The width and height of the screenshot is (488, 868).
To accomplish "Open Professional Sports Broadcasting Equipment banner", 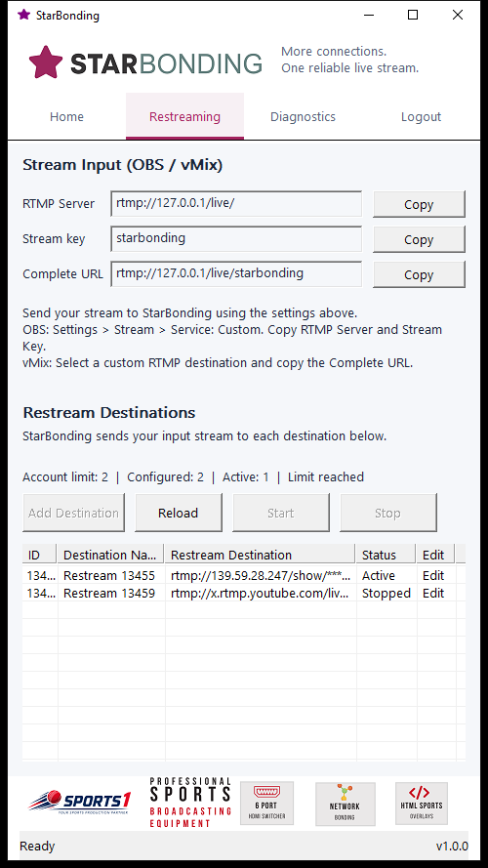I will (189, 803).
